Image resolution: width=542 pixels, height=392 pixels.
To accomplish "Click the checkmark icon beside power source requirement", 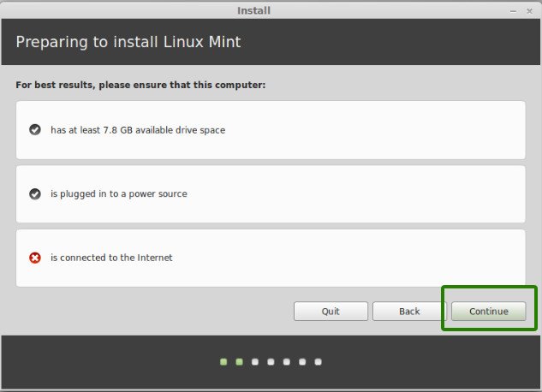I will point(35,194).
